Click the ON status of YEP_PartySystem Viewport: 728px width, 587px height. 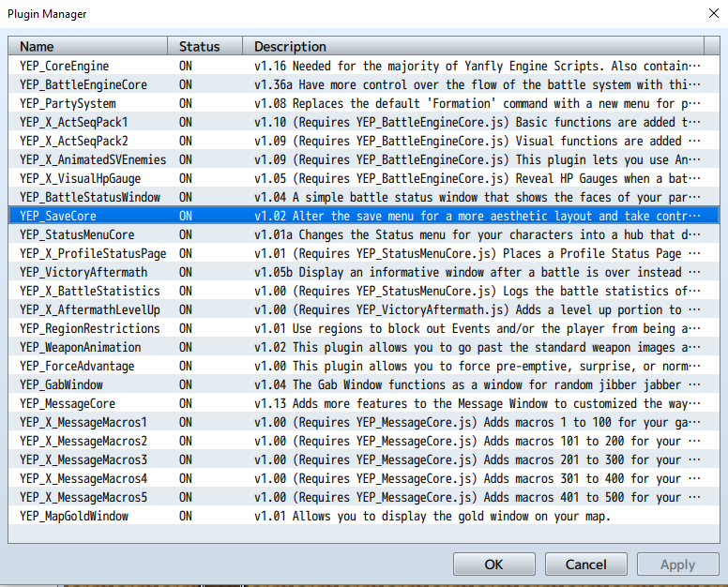point(186,103)
